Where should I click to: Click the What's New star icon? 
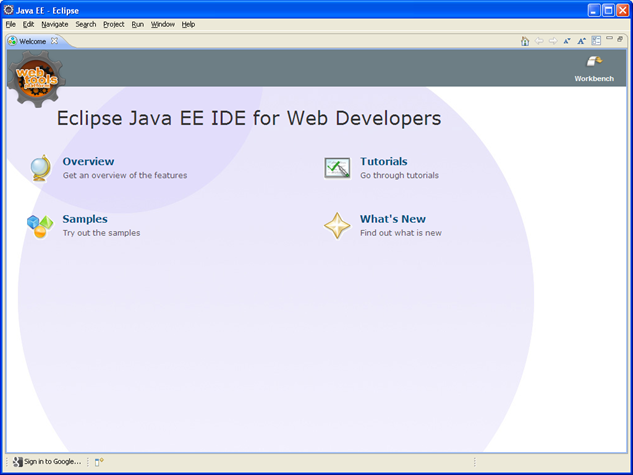click(x=337, y=226)
